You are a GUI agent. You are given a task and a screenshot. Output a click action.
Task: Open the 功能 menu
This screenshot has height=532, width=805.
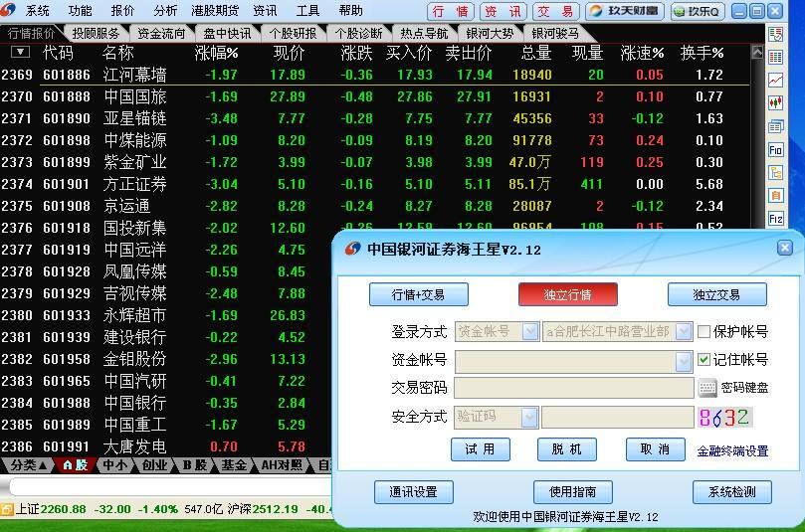pyautogui.click(x=80, y=10)
